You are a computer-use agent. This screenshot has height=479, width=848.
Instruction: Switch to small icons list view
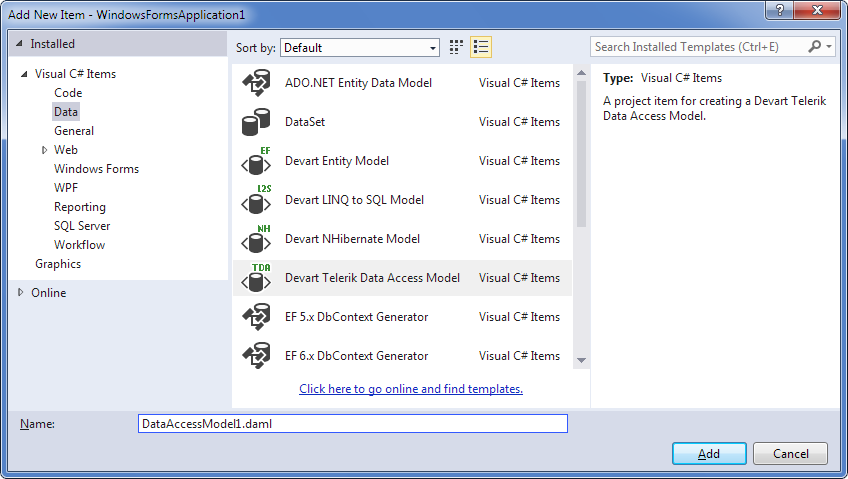pos(481,47)
